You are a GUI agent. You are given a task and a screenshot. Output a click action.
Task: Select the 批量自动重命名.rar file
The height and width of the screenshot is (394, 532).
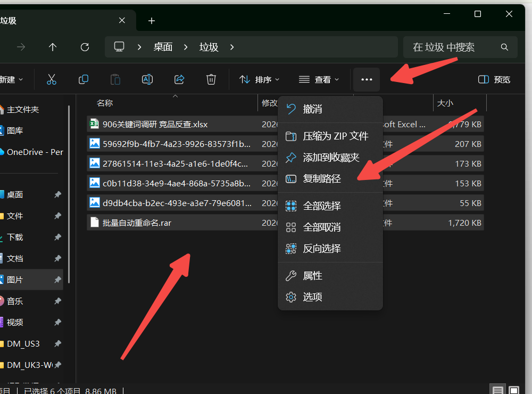click(x=137, y=223)
